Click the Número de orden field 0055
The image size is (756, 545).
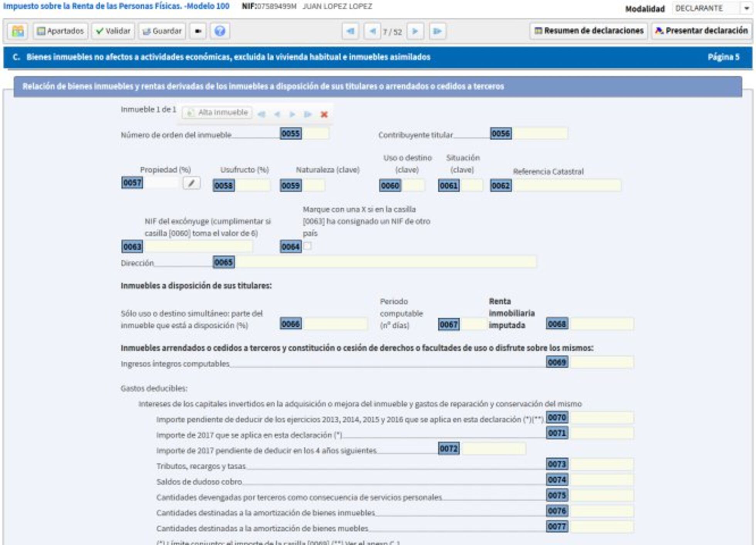click(x=317, y=134)
